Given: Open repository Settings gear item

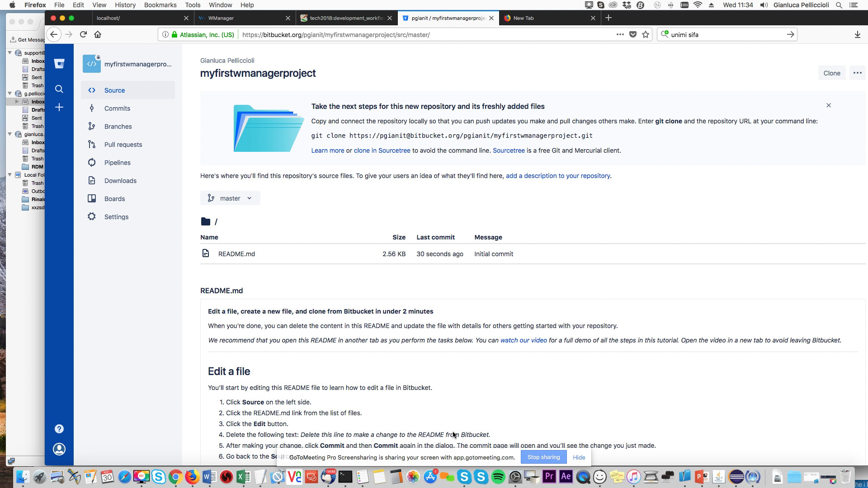Looking at the screenshot, I should 116,217.
